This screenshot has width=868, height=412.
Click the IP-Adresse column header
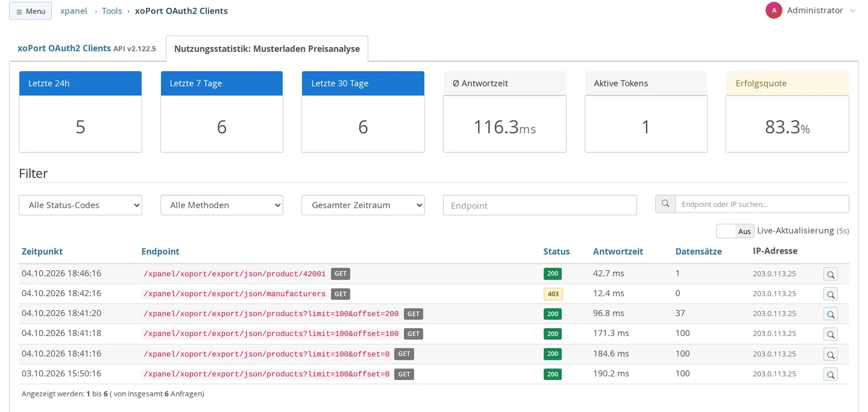click(x=775, y=251)
